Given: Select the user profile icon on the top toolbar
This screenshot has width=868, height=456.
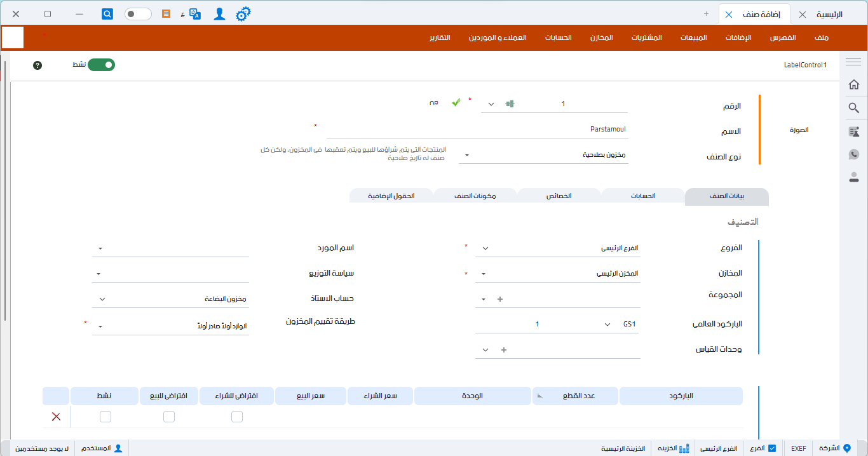Looking at the screenshot, I should tap(219, 13).
